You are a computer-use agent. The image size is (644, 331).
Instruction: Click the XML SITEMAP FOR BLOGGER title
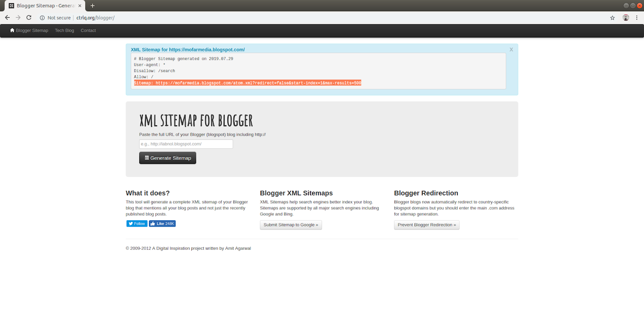(196, 120)
